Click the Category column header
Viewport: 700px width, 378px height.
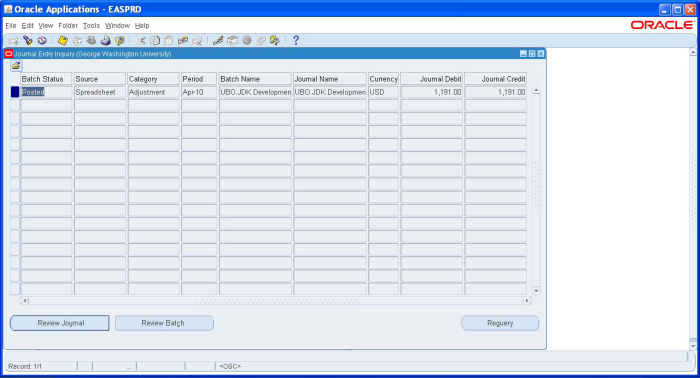[x=153, y=79]
